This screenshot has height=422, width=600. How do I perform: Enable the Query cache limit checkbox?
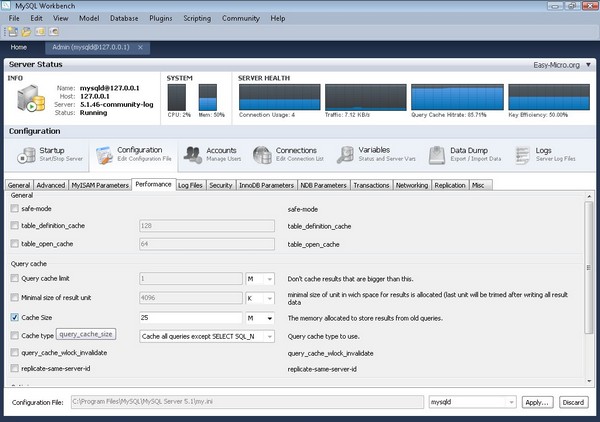(x=15, y=278)
